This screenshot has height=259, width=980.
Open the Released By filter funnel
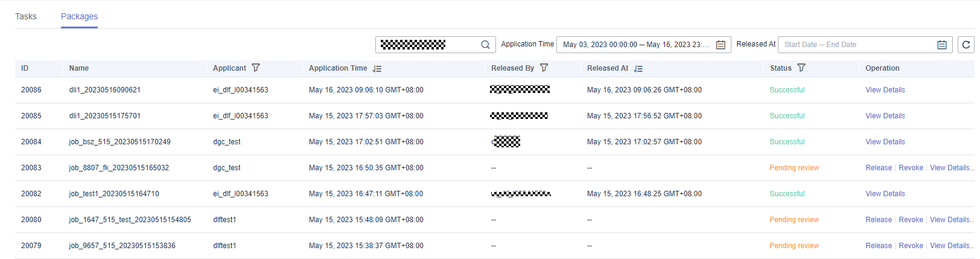(x=544, y=68)
